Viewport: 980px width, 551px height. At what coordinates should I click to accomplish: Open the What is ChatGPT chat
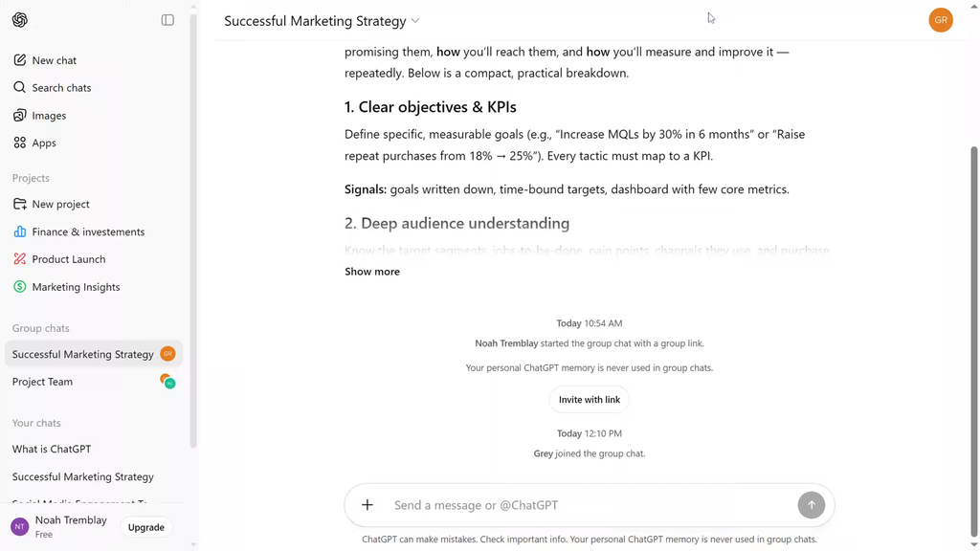pos(52,449)
